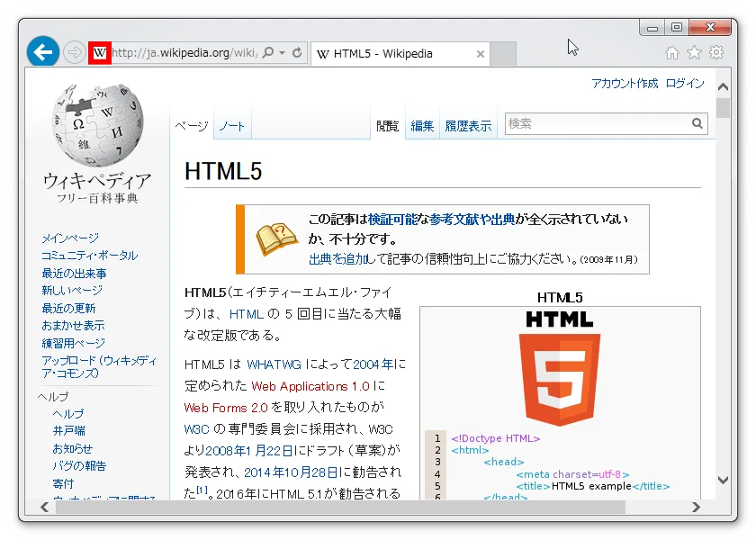Open the Favorites star icon
756x540 pixels.
[694, 52]
